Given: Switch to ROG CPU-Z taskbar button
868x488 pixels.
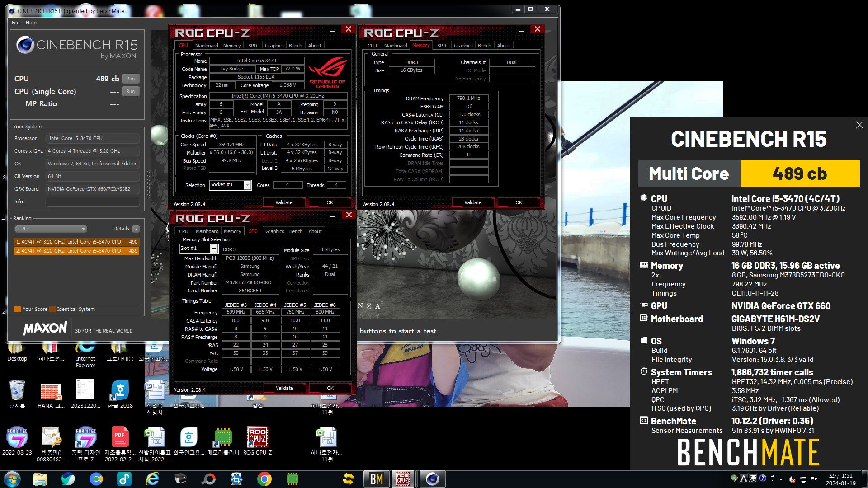Looking at the screenshot, I should coord(402,479).
